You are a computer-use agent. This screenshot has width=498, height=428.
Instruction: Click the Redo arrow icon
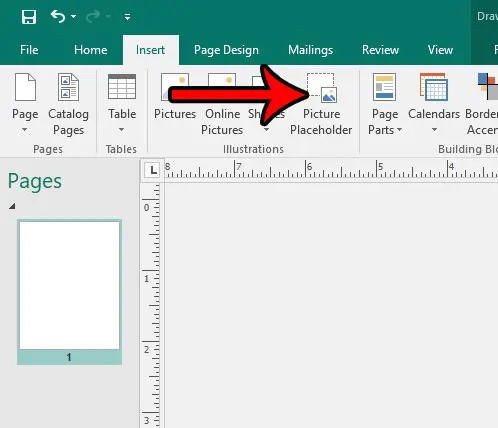[x=93, y=16]
